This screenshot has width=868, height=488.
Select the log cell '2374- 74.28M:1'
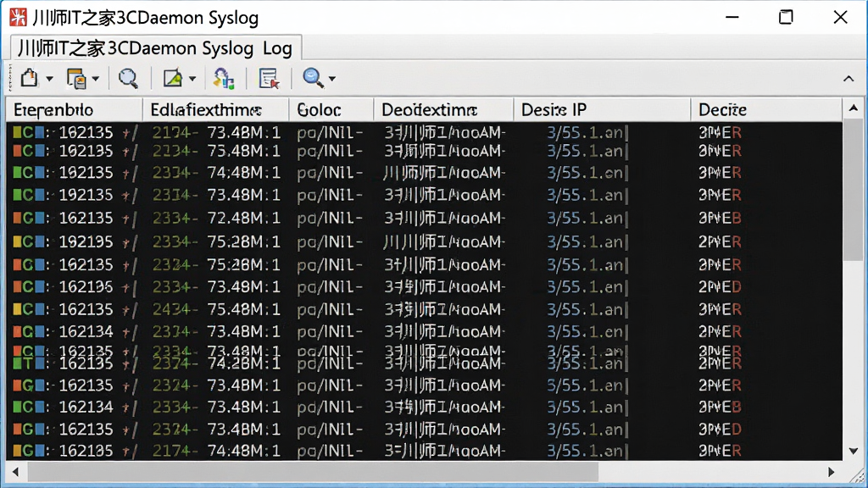click(216, 363)
